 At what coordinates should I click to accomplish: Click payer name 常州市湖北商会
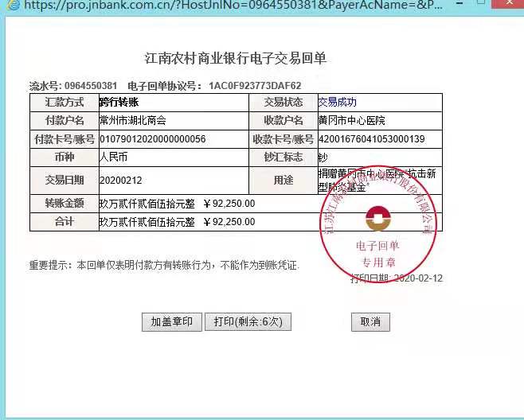(133, 121)
